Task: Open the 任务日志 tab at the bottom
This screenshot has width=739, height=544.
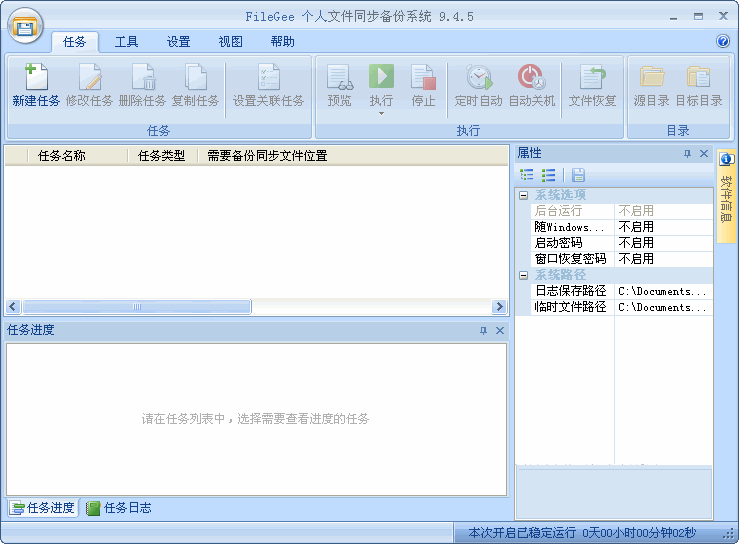Action: coord(119,508)
